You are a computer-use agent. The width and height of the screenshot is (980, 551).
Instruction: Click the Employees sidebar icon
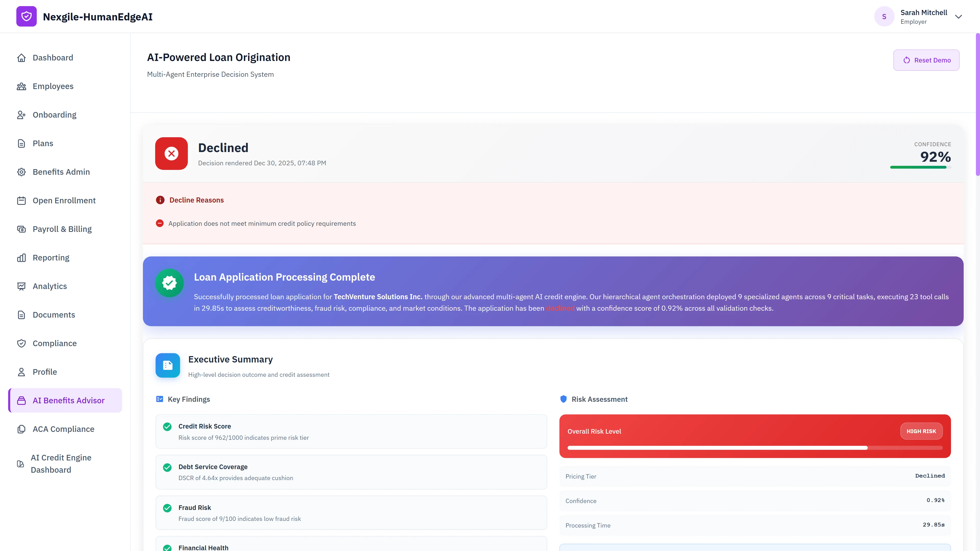coord(21,86)
